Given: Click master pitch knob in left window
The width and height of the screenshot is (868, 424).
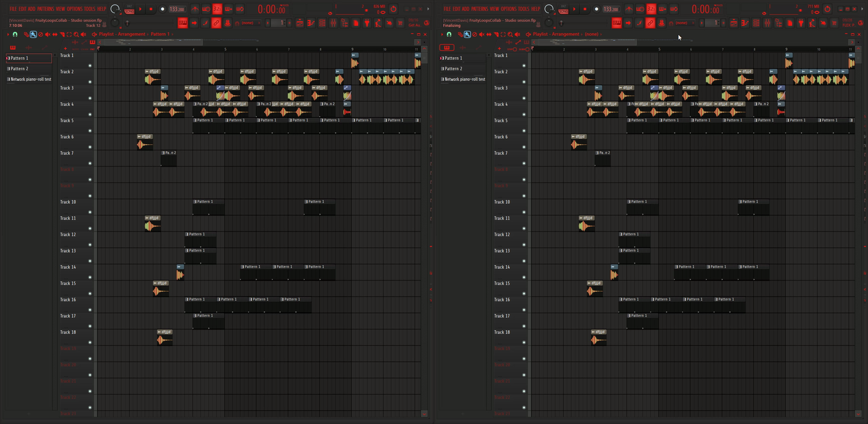Looking at the screenshot, I should pos(114,23).
